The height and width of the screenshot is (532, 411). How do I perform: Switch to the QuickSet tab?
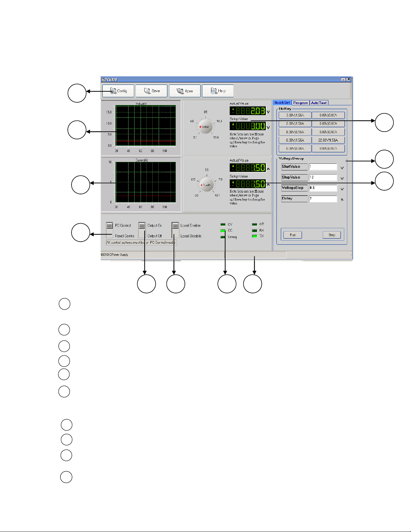pyautogui.click(x=282, y=103)
